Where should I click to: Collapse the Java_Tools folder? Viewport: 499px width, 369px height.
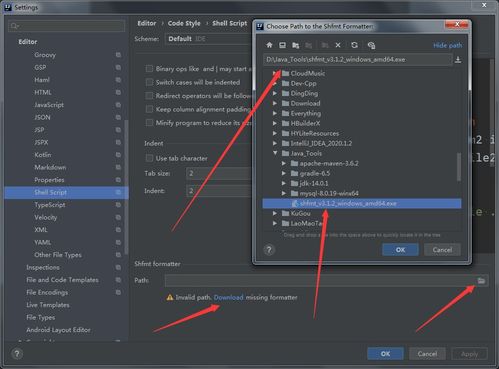click(275, 153)
